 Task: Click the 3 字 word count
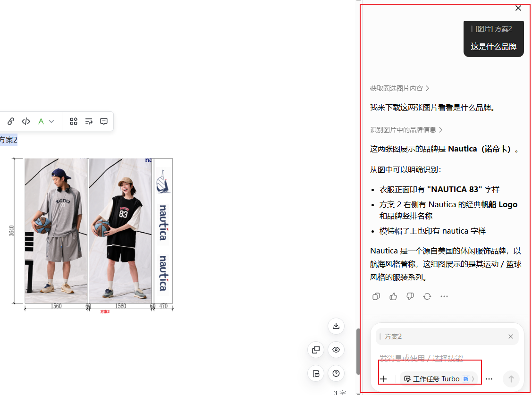point(339,392)
